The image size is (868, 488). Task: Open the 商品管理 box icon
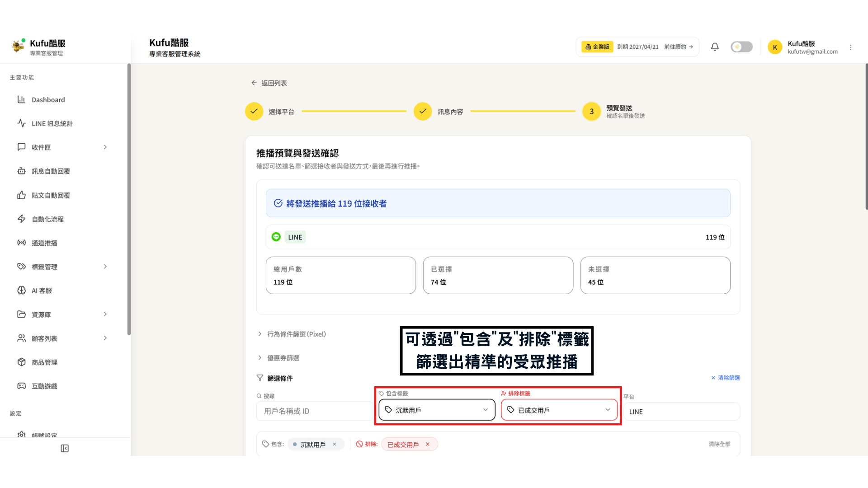21,362
